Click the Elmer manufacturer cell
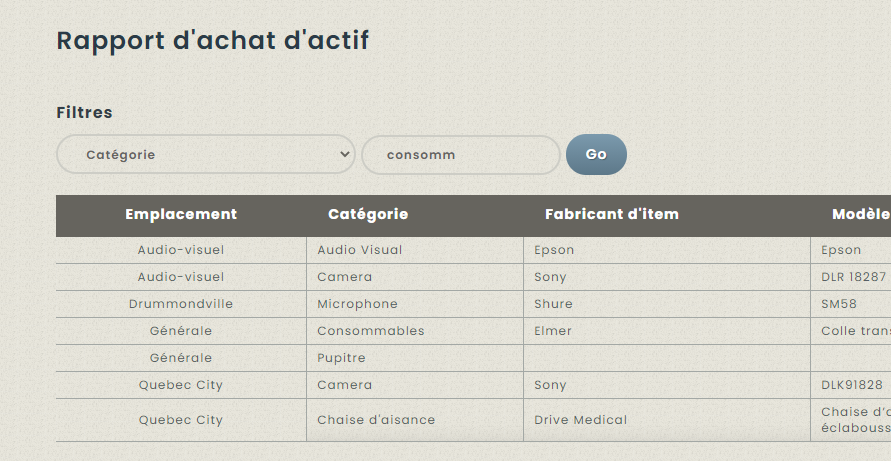The width and height of the screenshot is (891, 461). click(553, 331)
